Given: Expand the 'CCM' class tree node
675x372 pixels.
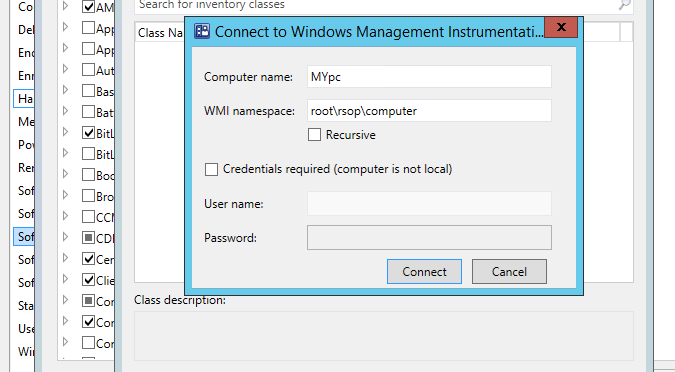Looking at the screenshot, I should (65, 216).
